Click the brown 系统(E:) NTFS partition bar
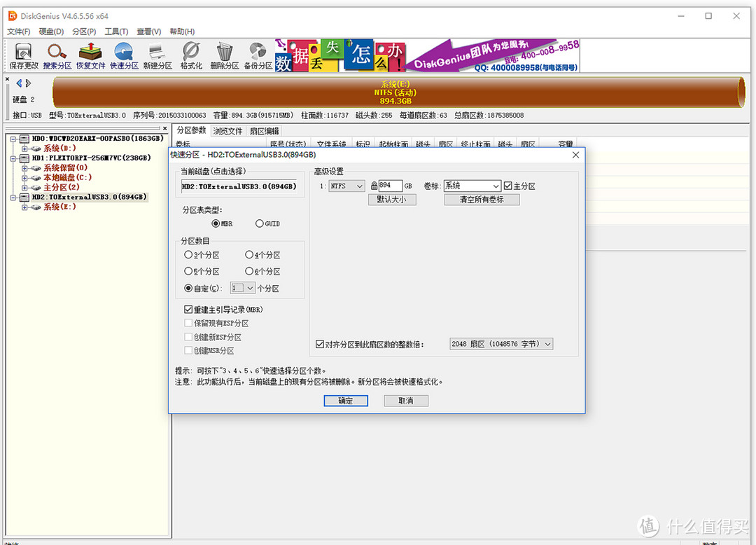 [x=398, y=92]
